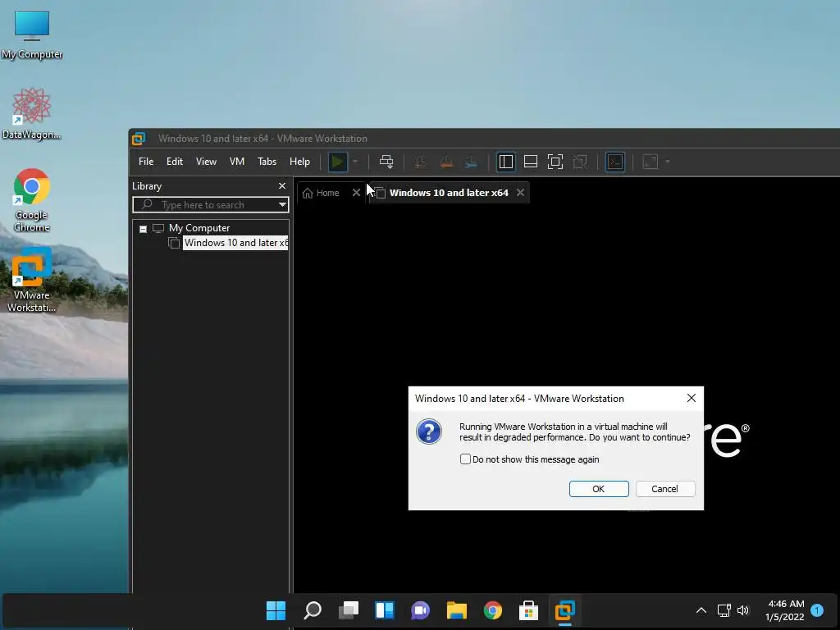Screen dimensions: 840x630
Task: Close the Library panel
Action: (x=282, y=186)
